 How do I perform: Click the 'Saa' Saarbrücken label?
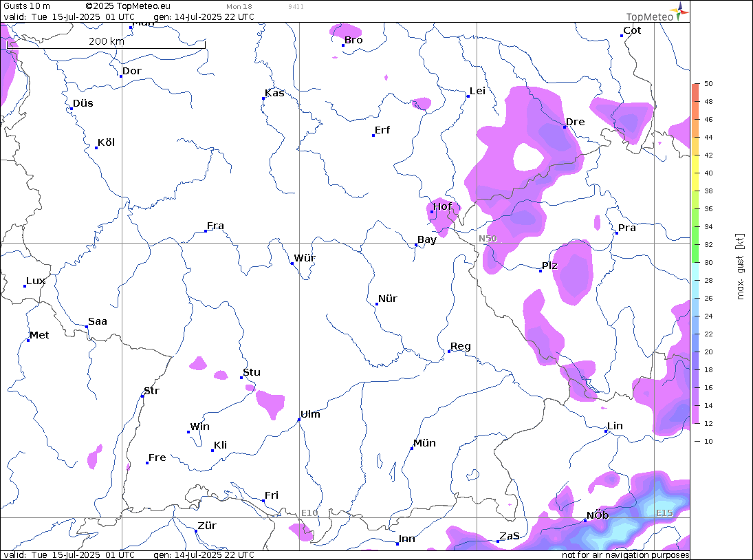pyautogui.click(x=98, y=321)
